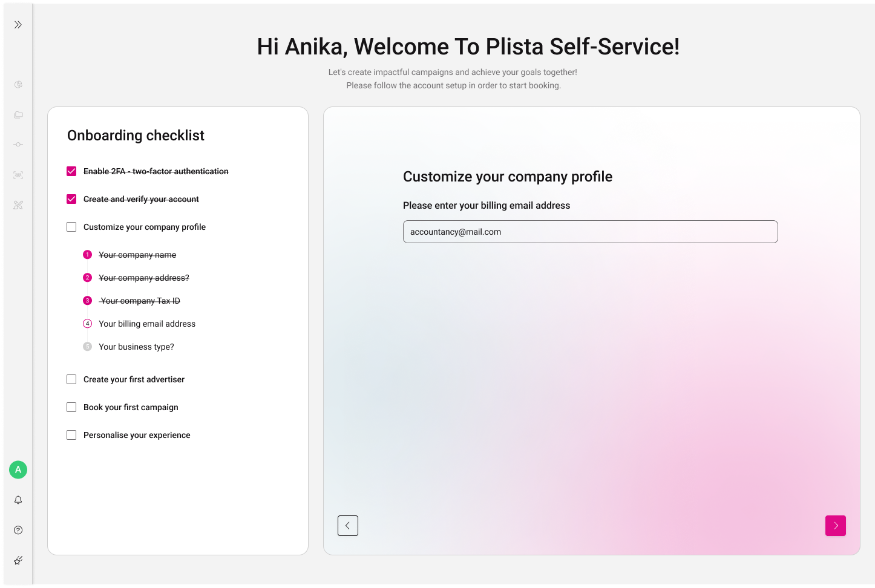Viewport: 875px width, 588px height.
Task: Click the rocket icon at sidebar bottom
Action: click(18, 560)
